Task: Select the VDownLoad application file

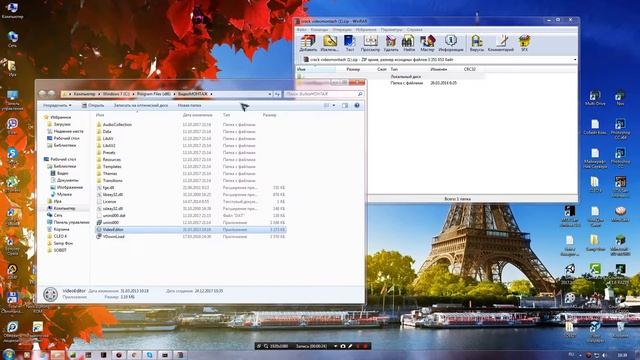Action: [113, 237]
